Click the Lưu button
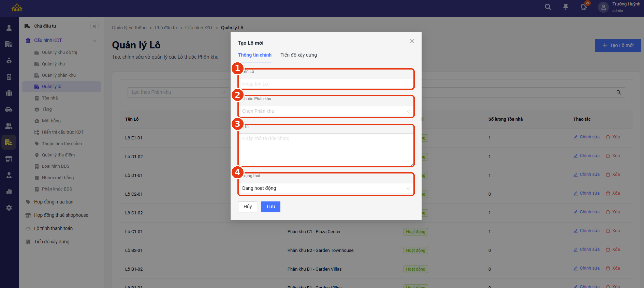This screenshot has width=644, height=288. tap(271, 207)
